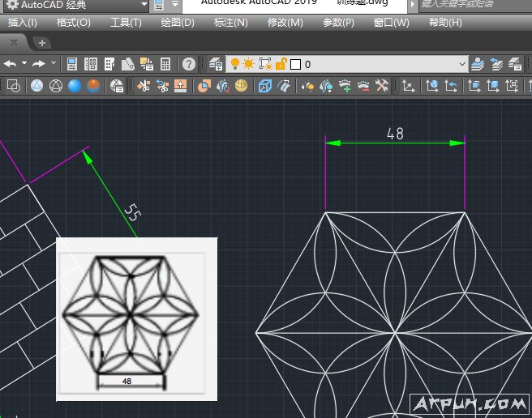This screenshot has width=532, height=418.
Task: Open the QuickCalc calculator icon
Action: tap(165, 64)
